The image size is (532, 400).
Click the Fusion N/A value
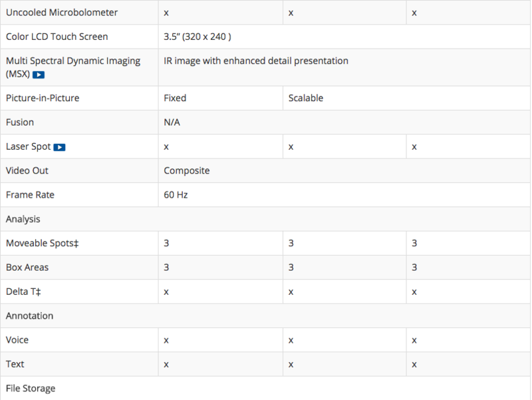pyautogui.click(x=172, y=122)
